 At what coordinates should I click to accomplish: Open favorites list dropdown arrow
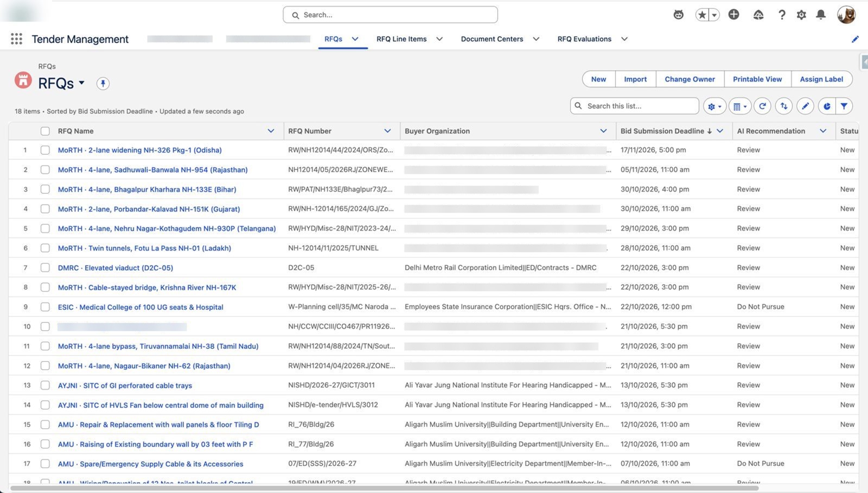click(714, 15)
